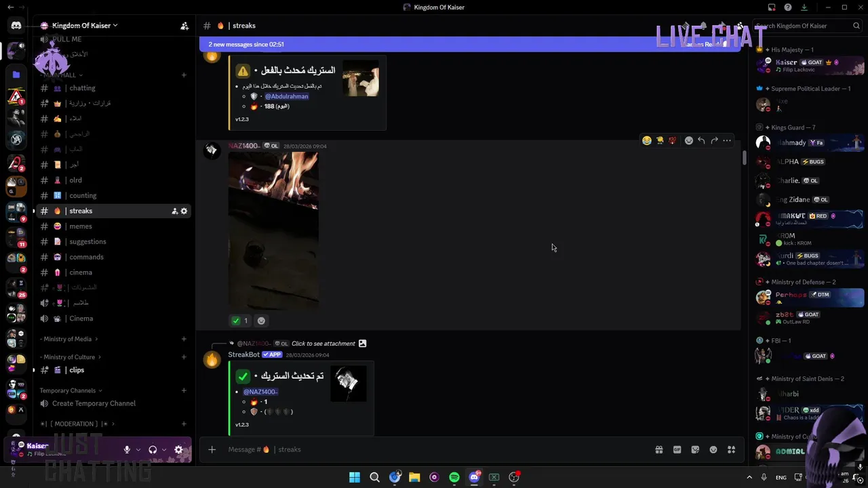Open apps launcher icon in message bar

pyautogui.click(x=731, y=449)
